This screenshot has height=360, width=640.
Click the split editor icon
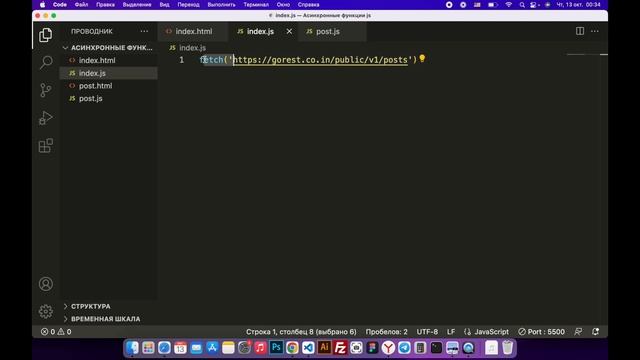pyautogui.click(x=580, y=31)
